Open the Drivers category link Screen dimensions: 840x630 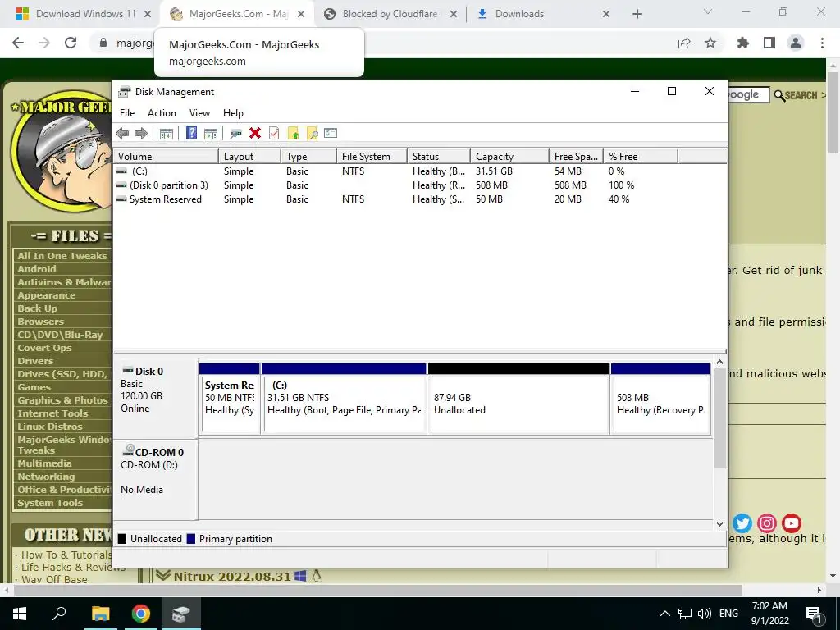pos(35,361)
